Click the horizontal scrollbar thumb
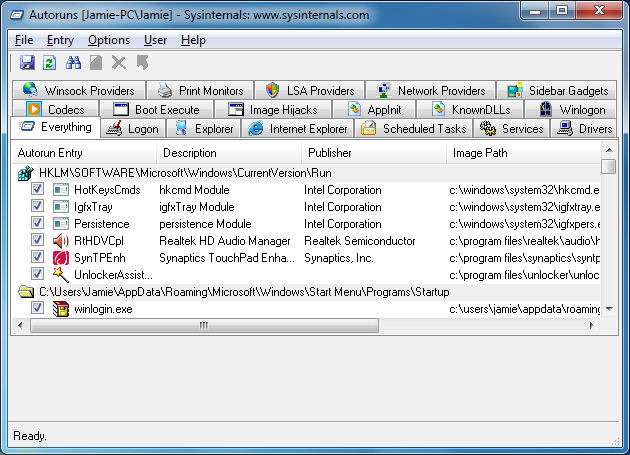This screenshot has width=630, height=455. (204, 325)
